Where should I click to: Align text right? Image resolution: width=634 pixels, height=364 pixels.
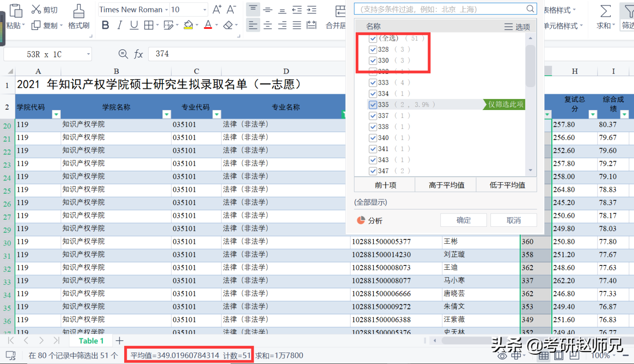tap(282, 25)
